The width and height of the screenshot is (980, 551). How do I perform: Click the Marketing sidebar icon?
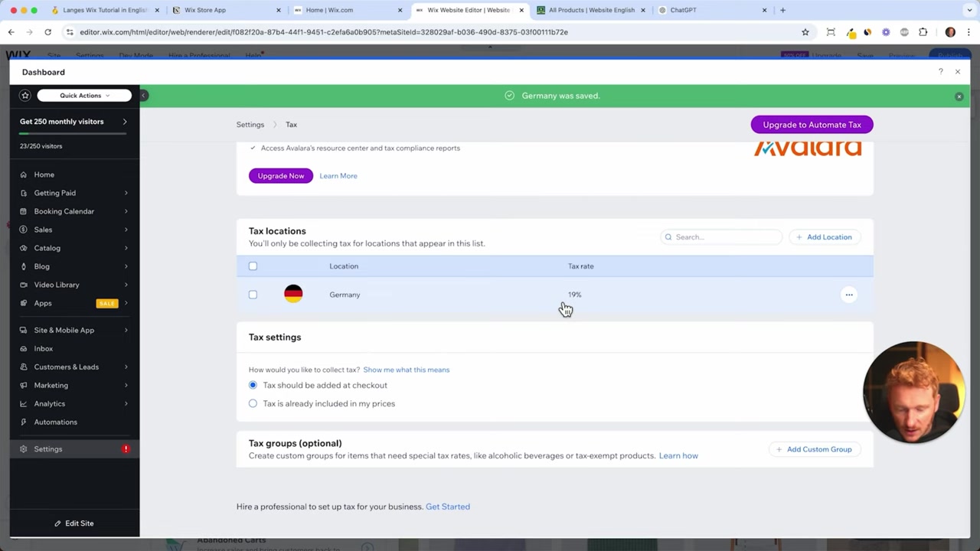[24, 385]
